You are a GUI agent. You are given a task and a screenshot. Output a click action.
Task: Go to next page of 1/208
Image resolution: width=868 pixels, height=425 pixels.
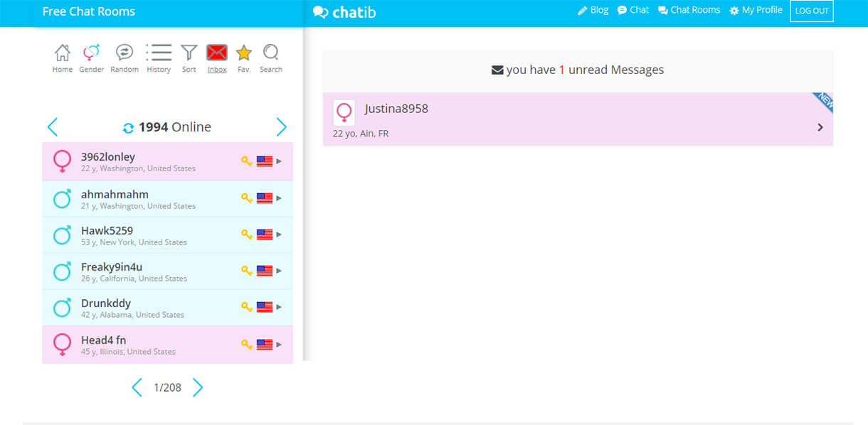tap(198, 387)
